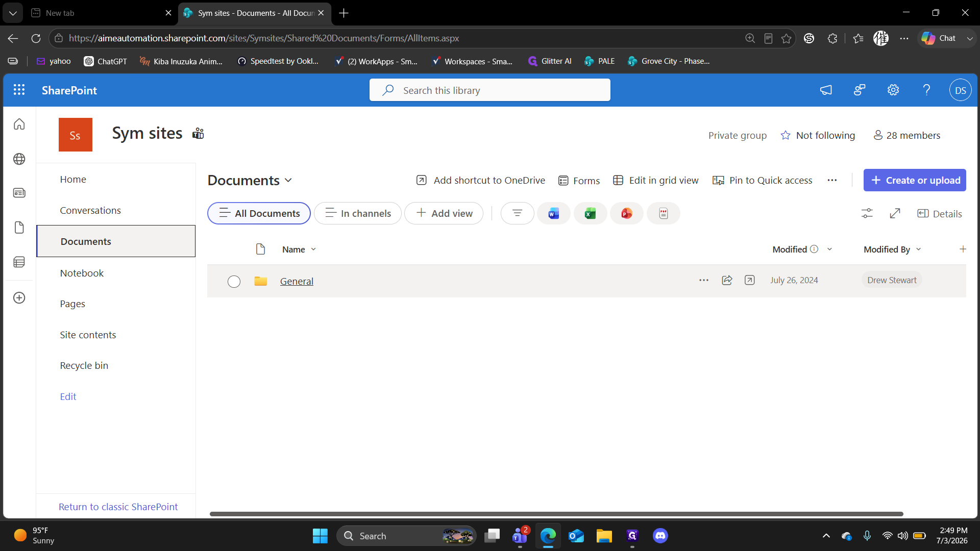980x551 pixels.
Task: Open Microsoft Teams from taskbar
Action: coord(520,536)
